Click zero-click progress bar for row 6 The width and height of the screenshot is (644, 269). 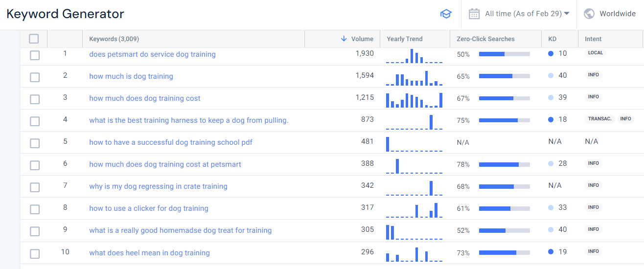click(504, 165)
